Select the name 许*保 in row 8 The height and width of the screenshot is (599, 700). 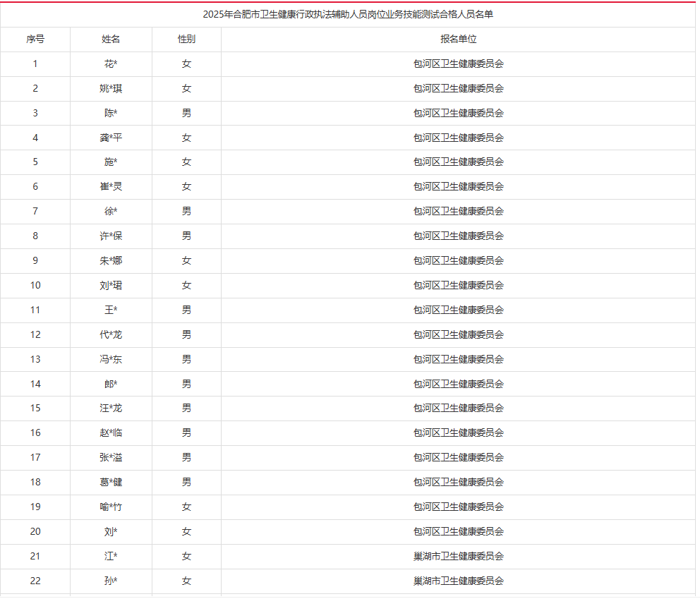click(x=111, y=236)
